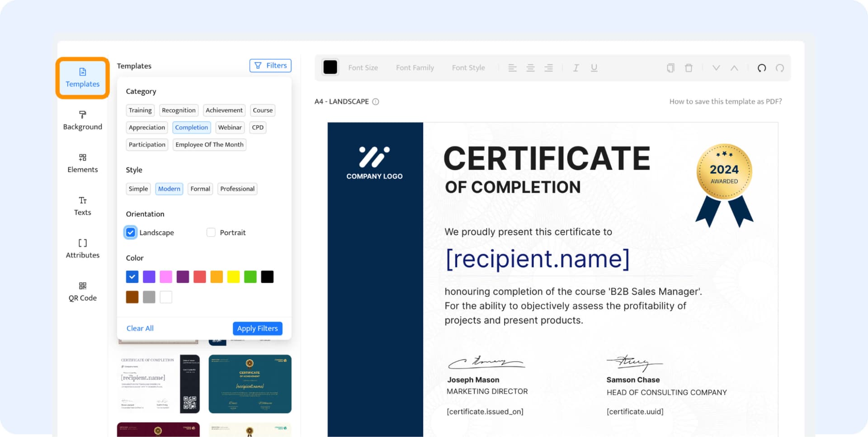The width and height of the screenshot is (868, 437).
Task: Select the Background panel icon
Action: [82, 120]
